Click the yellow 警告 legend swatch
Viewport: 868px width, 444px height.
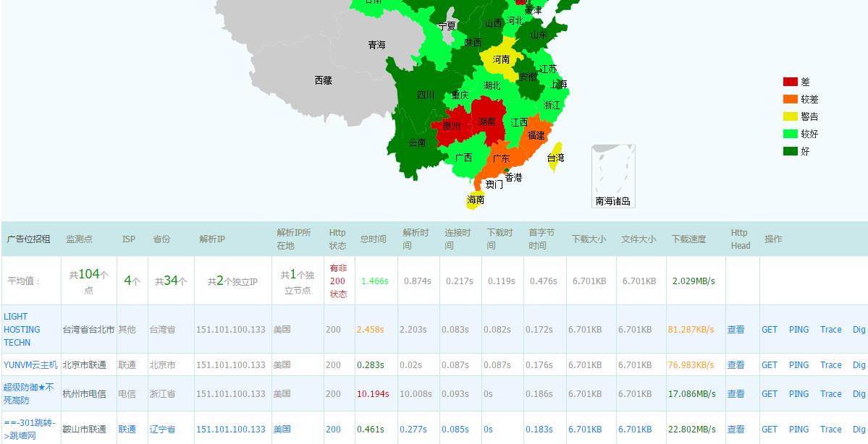click(790, 116)
